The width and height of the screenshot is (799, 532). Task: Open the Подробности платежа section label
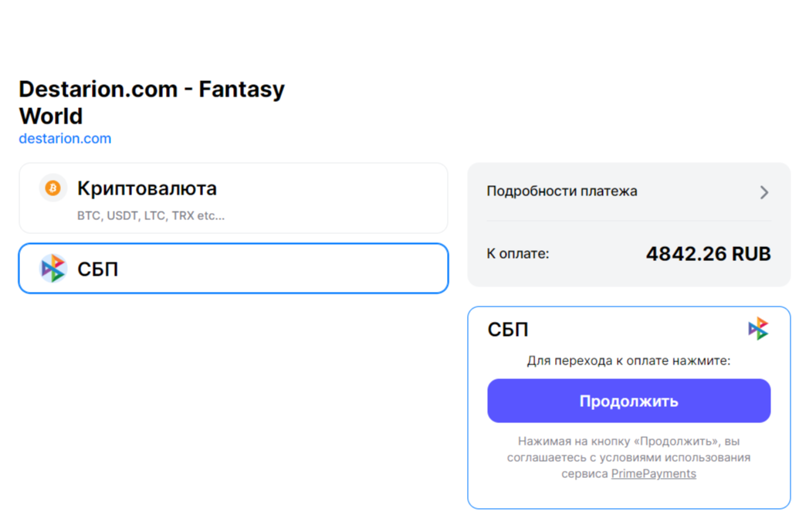(562, 191)
